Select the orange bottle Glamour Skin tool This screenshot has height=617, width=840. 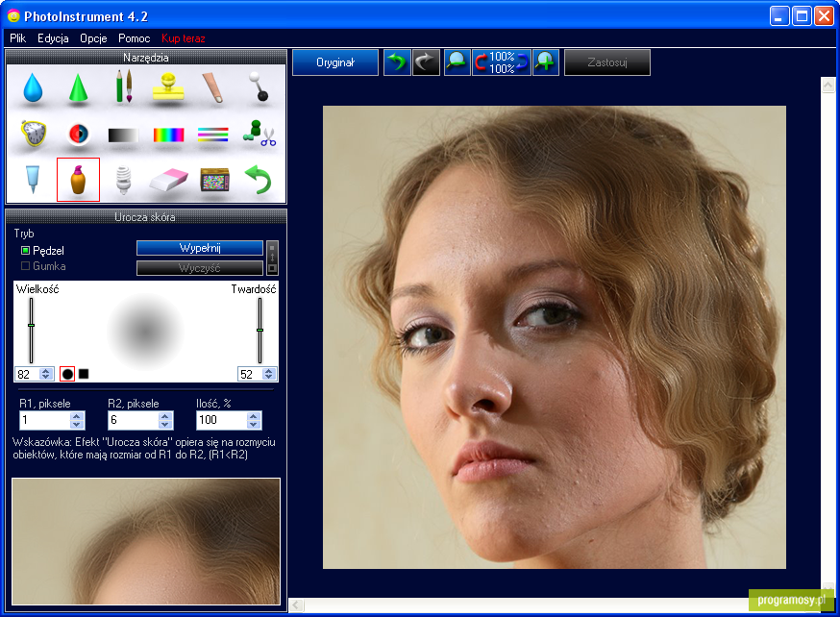coord(78,180)
